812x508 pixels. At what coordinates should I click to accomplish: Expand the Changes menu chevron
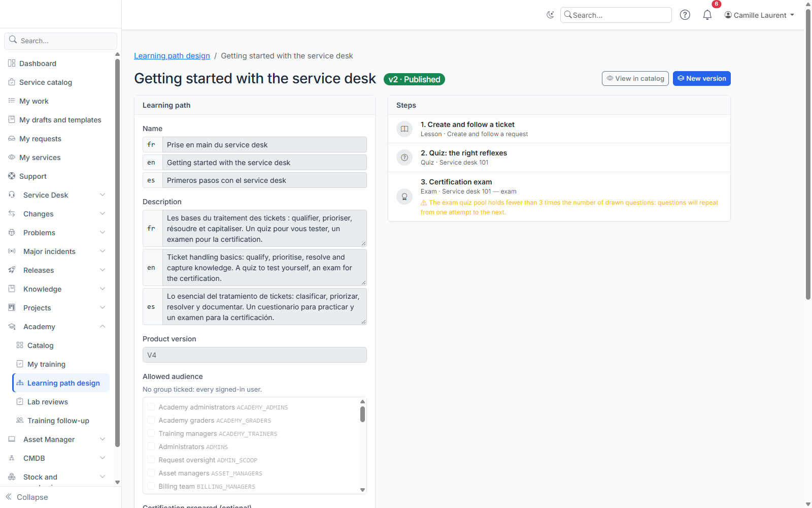103,214
